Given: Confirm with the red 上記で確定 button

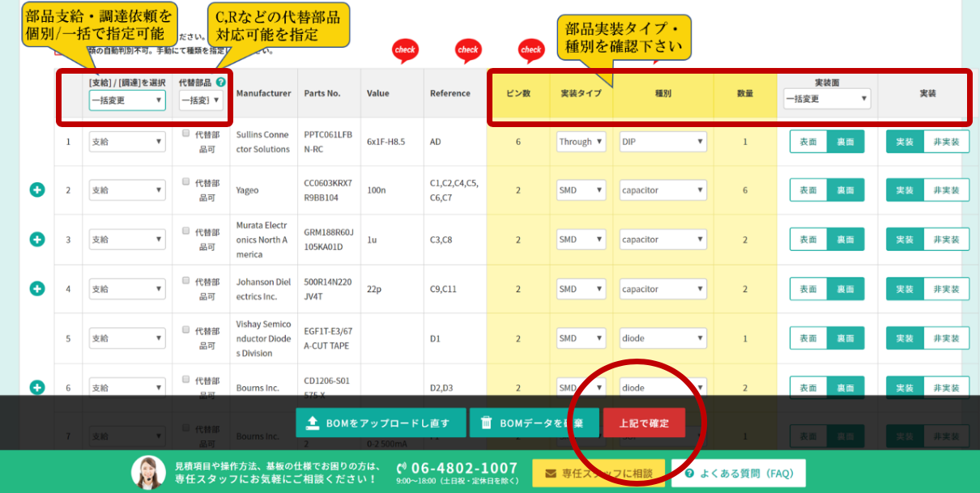Looking at the screenshot, I should [x=644, y=423].
